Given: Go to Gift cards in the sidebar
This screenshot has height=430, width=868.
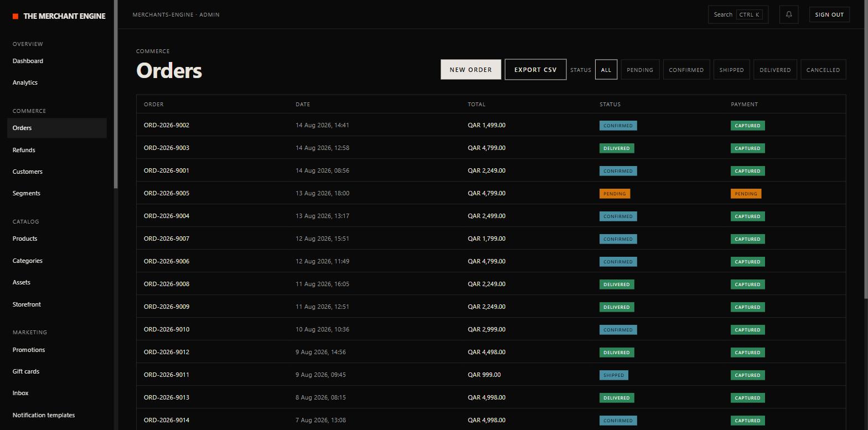Looking at the screenshot, I should (x=56, y=371).
